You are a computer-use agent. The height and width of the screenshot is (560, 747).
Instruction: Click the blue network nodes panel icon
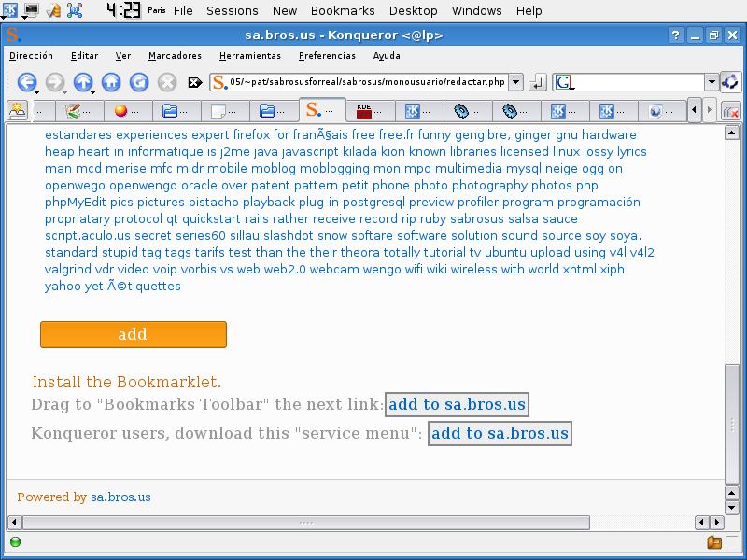pos(75,10)
